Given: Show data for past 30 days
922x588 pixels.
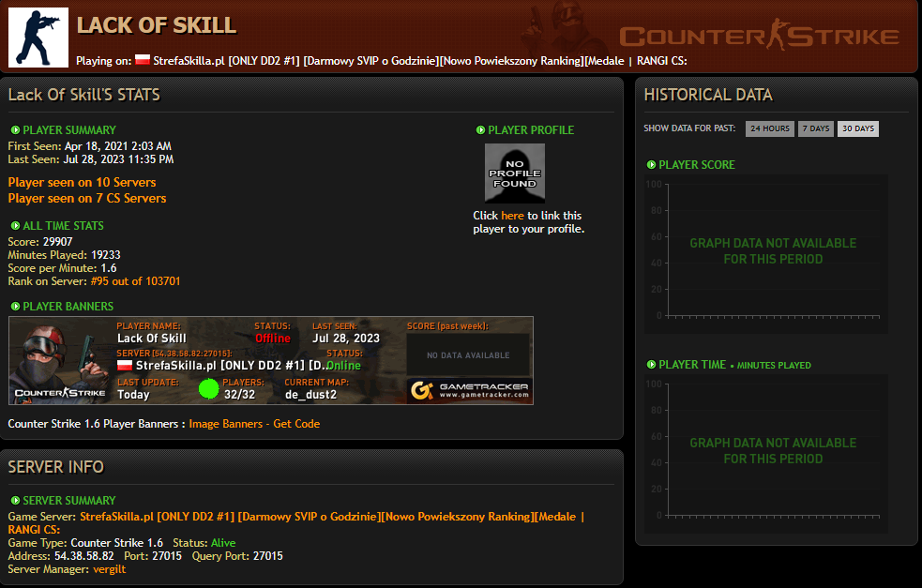Looking at the screenshot, I should 858,128.
